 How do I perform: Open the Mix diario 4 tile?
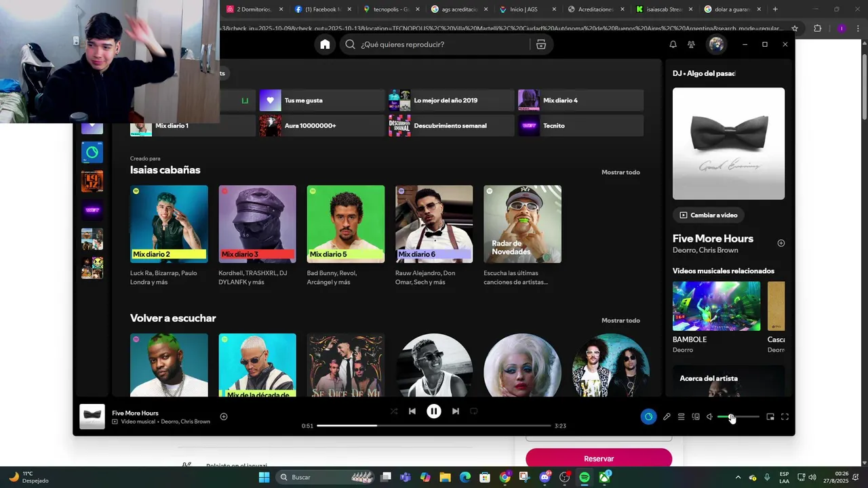click(x=580, y=100)
